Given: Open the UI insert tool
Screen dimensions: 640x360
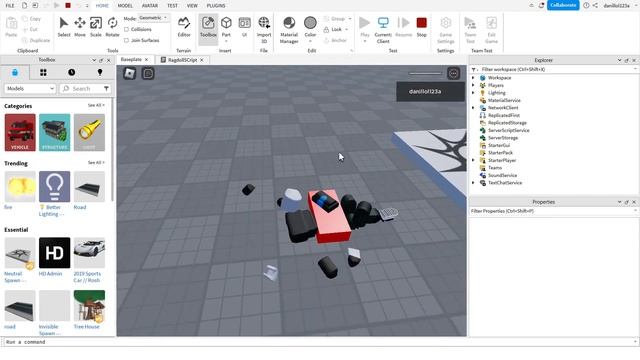Looking at the screenshot, I should tap(244, 27).
